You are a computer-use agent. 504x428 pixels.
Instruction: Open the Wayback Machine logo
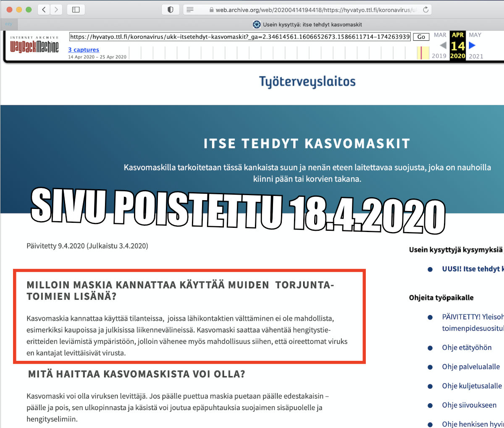[34, 45]
